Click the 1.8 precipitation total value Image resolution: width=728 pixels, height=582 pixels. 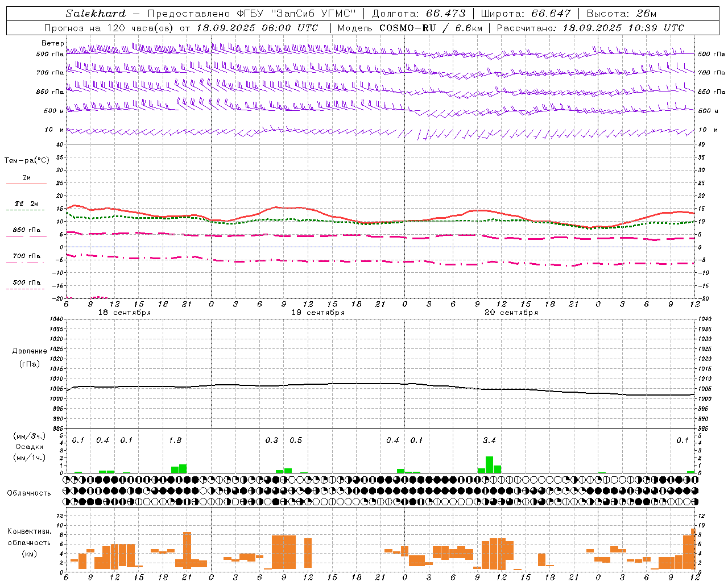[175, 440]
